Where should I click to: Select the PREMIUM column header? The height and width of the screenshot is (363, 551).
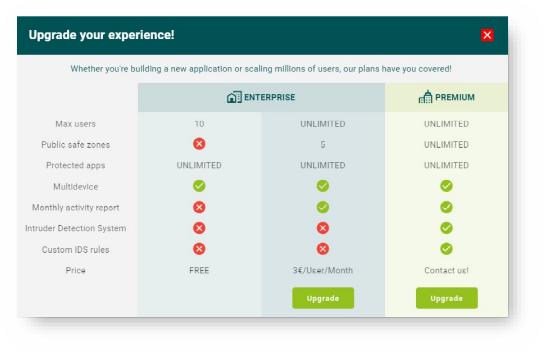446,97
